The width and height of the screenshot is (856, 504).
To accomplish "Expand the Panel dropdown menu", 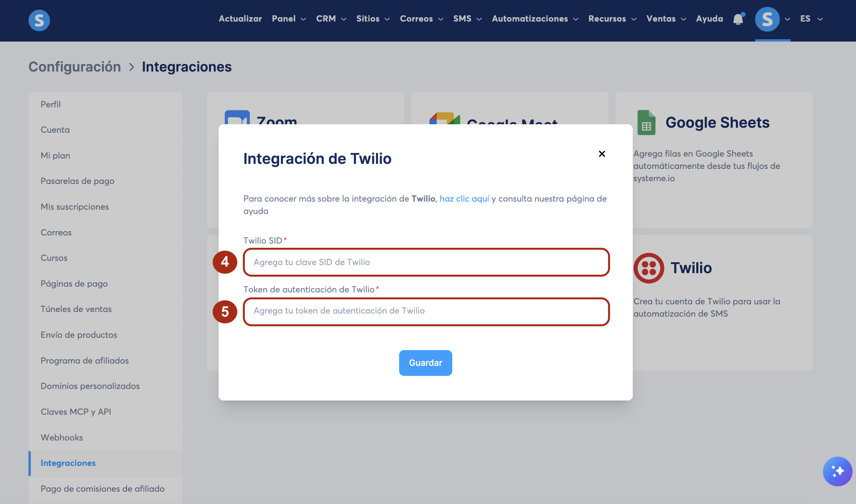I will tap(289, 18).
